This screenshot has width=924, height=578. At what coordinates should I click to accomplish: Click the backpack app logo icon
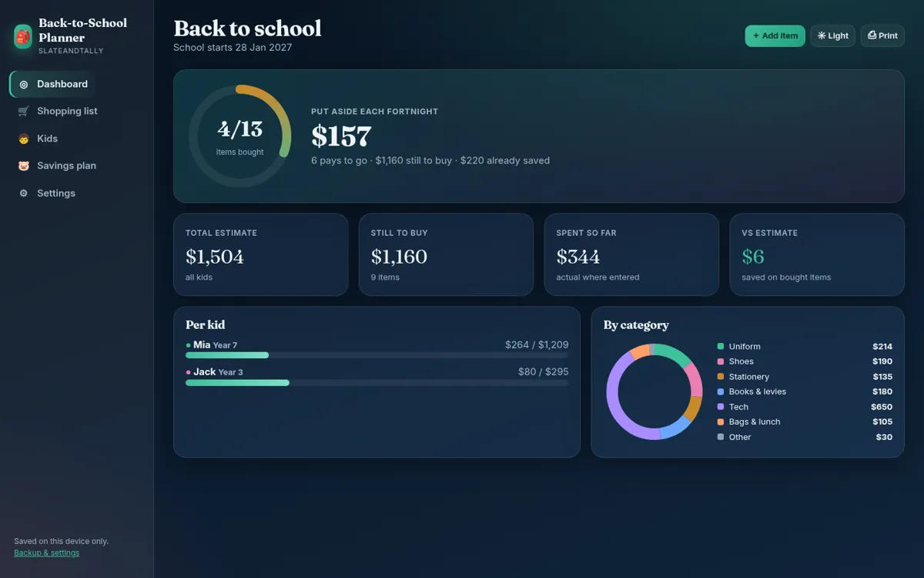(x=23, y=36)
